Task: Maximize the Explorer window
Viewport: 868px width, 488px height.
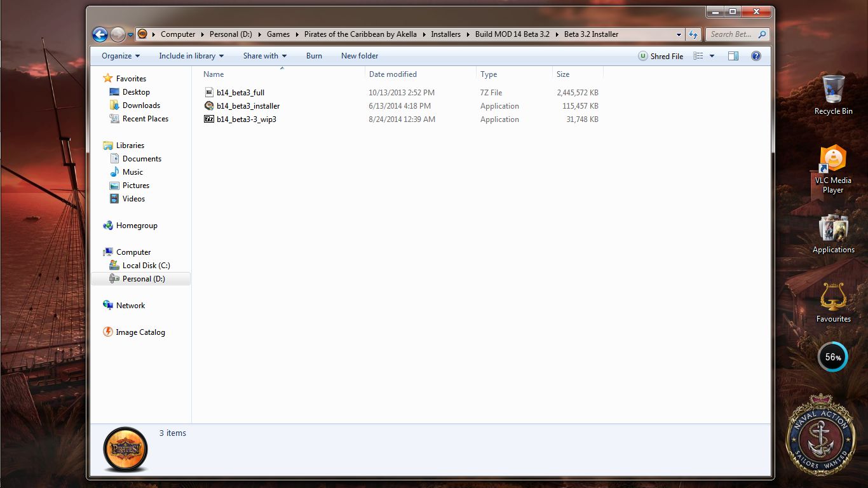Action: click(x=733, y=11)
